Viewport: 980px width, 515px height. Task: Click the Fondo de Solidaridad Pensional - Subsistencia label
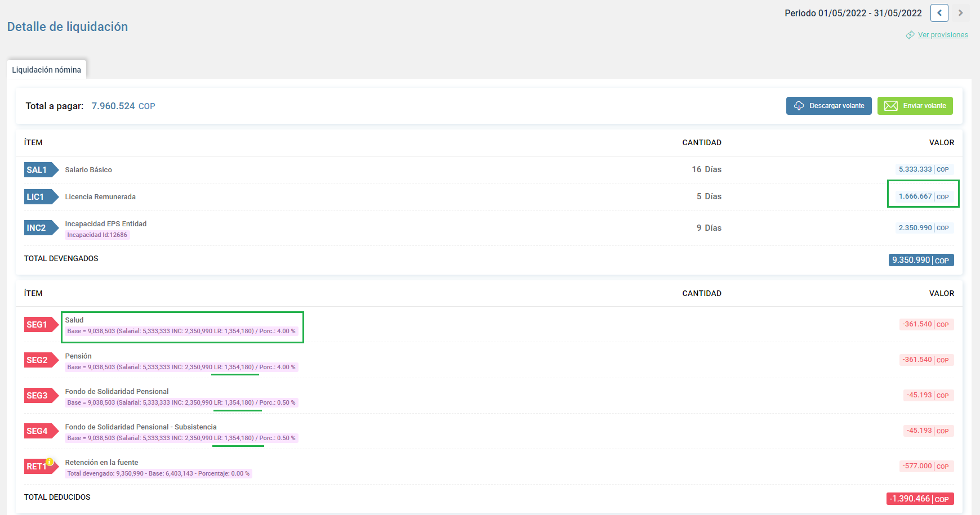pyautogui.click(x=141, y=427)
